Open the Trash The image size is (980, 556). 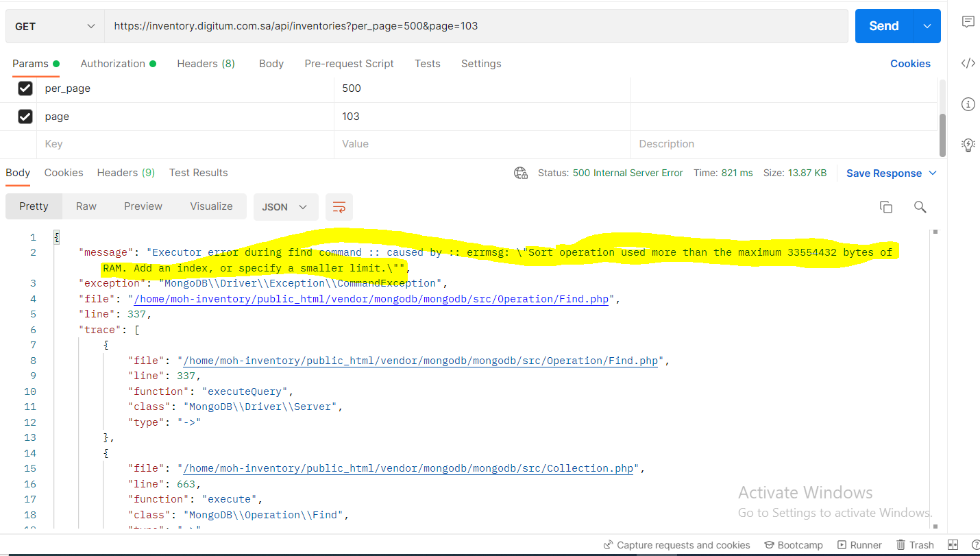click(915, 544)
